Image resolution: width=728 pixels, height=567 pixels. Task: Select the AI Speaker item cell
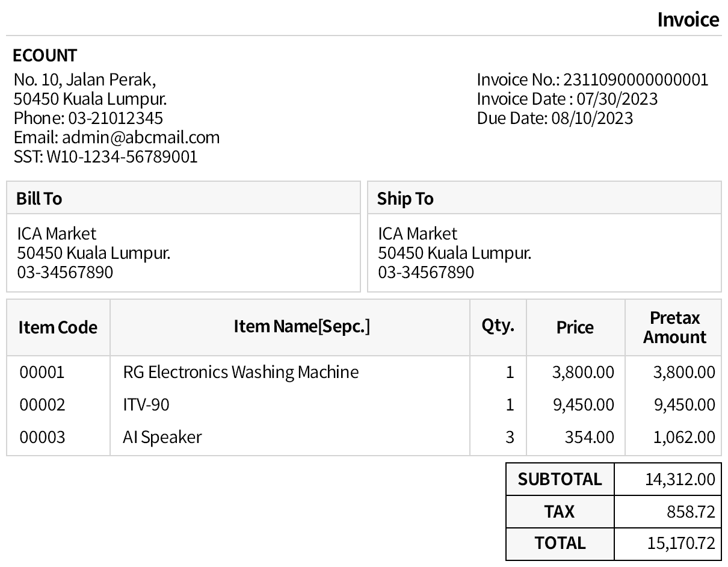162,437
